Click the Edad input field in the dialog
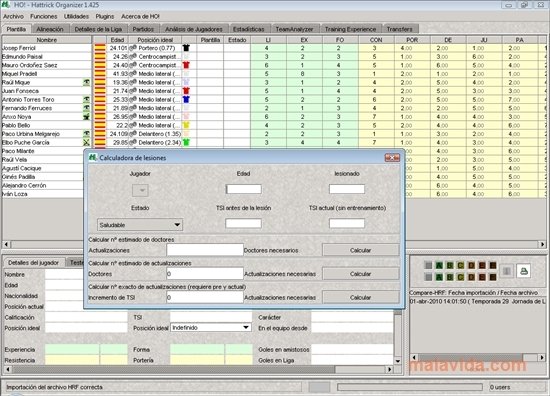The width and height of the screenshot is (550, 396). tap(244, 189)
